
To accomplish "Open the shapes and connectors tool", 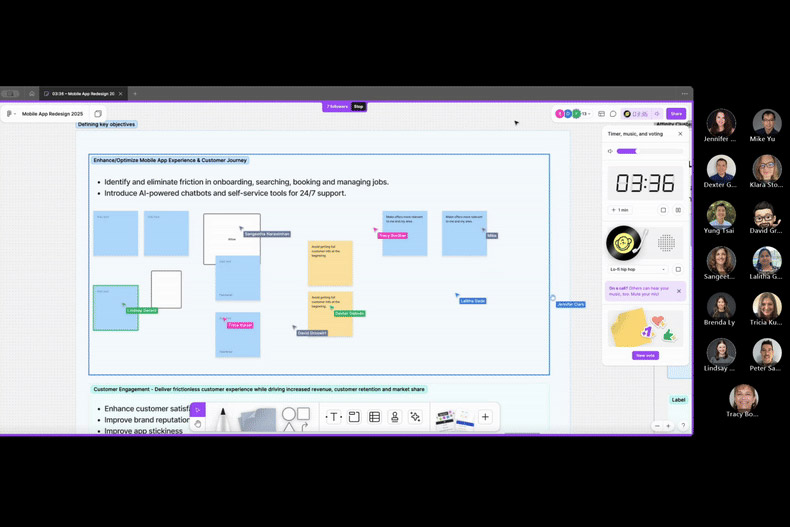I will click(x=295, y=418).
